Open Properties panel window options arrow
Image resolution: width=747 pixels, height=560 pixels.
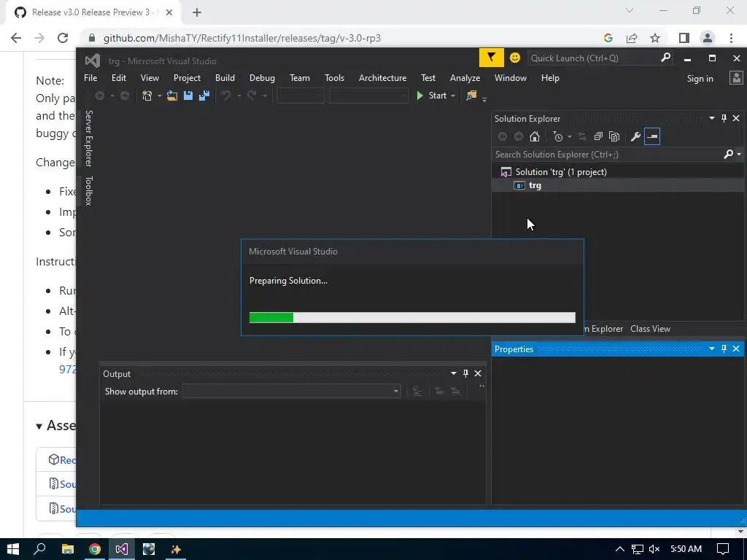click(x=712, y=349)
